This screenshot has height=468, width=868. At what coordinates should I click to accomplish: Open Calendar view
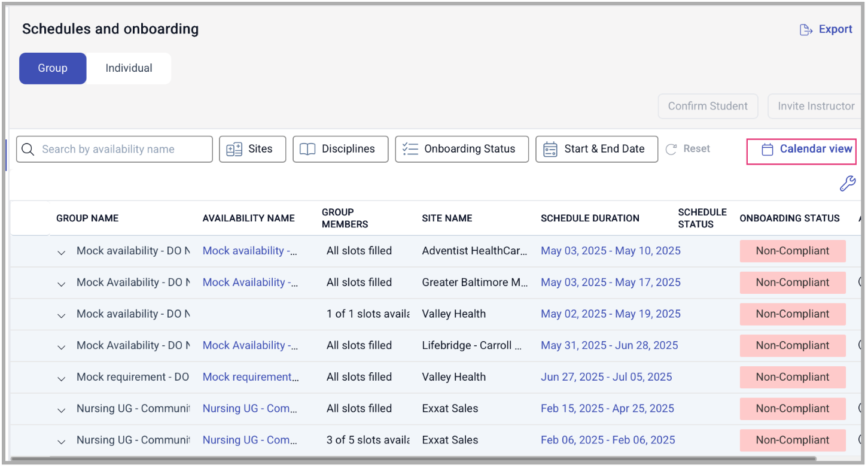[802, 150]
